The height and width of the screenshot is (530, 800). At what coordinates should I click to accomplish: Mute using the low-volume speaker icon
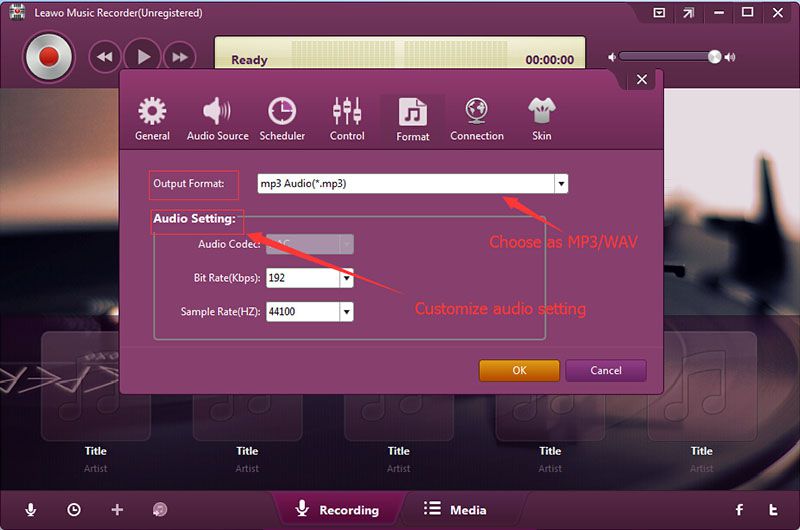[x=612, y=57]
